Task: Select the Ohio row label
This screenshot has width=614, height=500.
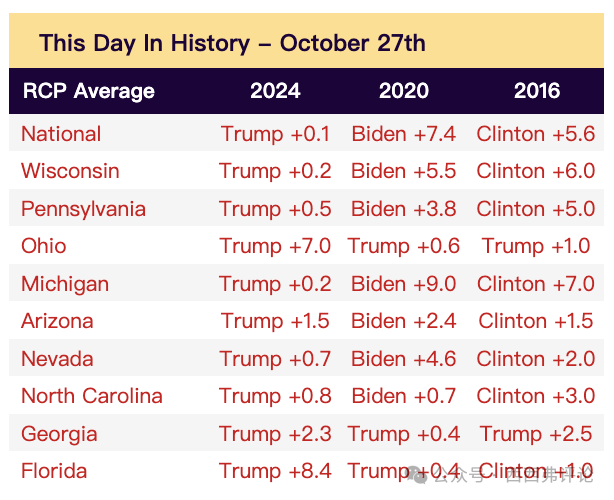Action: 44,246
